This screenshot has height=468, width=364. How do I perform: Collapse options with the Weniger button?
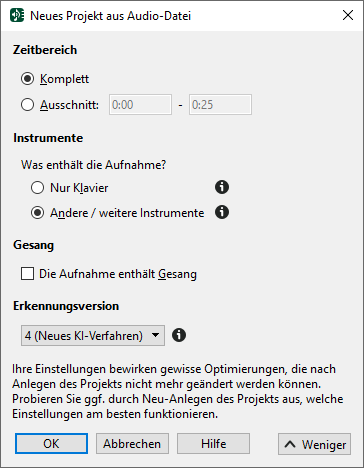pyautogui.click(x=314, y=444)
